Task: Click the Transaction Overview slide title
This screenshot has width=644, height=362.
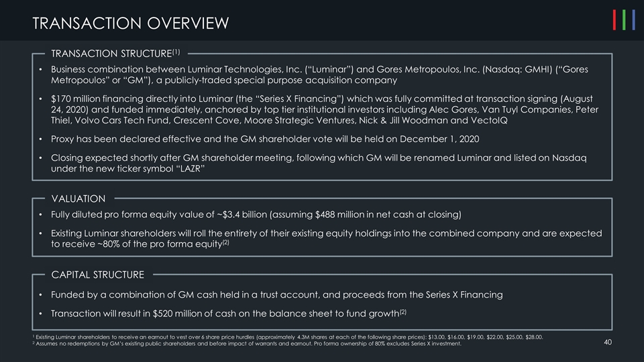Action: [131, 23]
